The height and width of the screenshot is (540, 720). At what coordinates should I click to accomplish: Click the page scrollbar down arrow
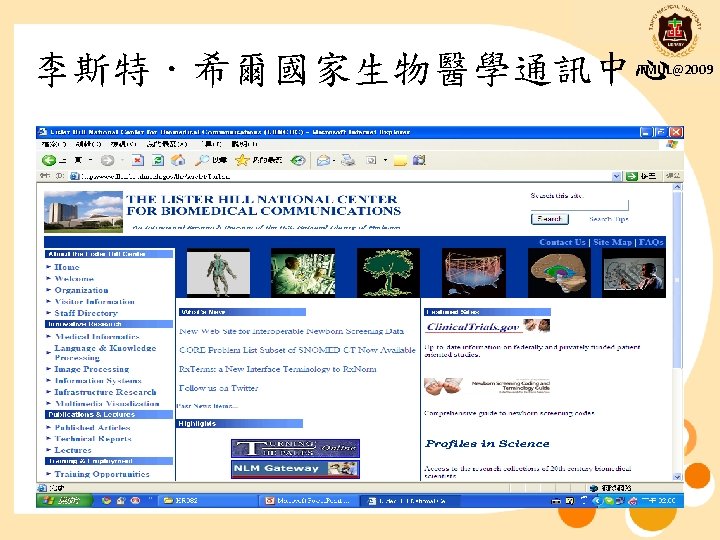[x=678, y=477]
